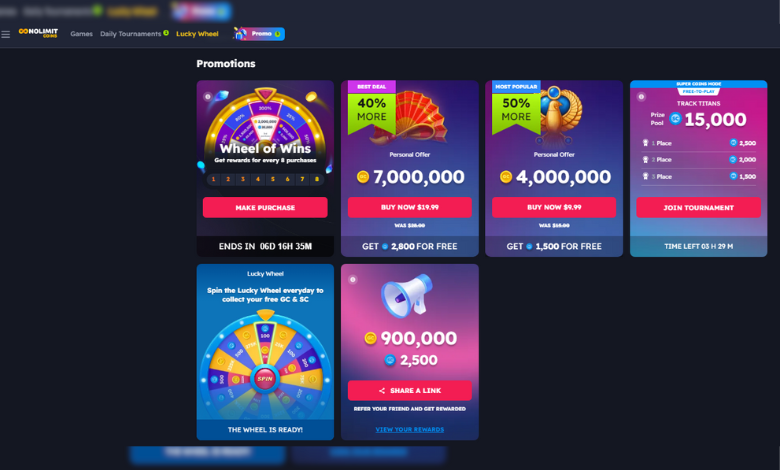780x470 pixels.
Task: Click the info icon on referral card
Action: pos(353,280)
